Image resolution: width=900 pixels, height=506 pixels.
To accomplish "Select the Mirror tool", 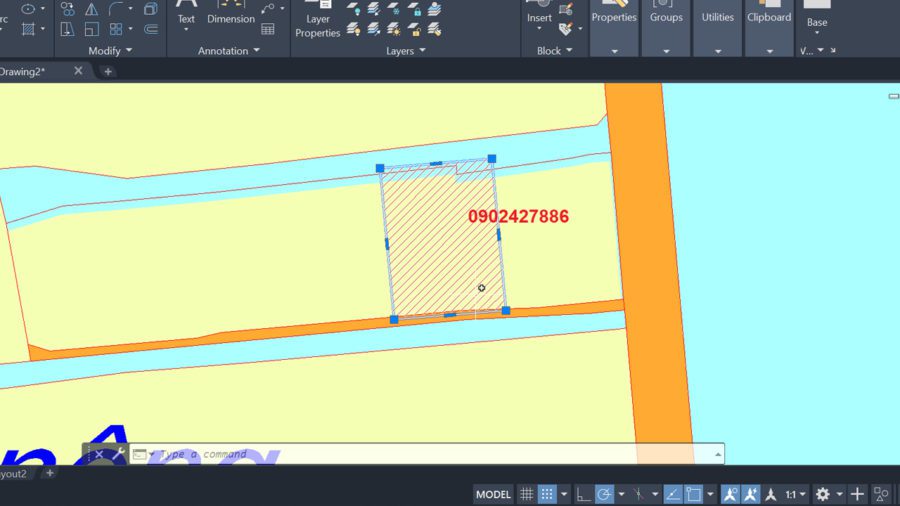I will point(91,9).
